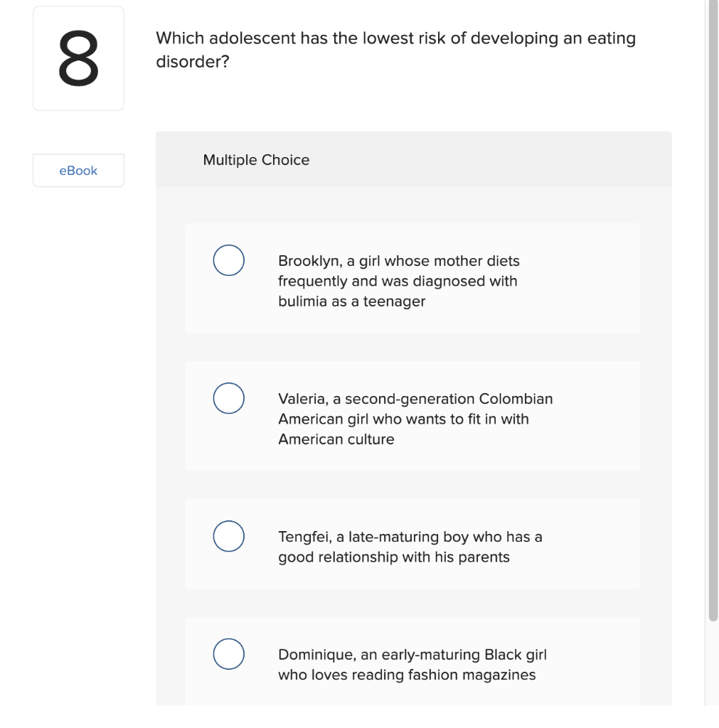The width and height of the screenshot is (719, 728).
Task: Select the radio button for Dominique's option
Action: [228, 653]
